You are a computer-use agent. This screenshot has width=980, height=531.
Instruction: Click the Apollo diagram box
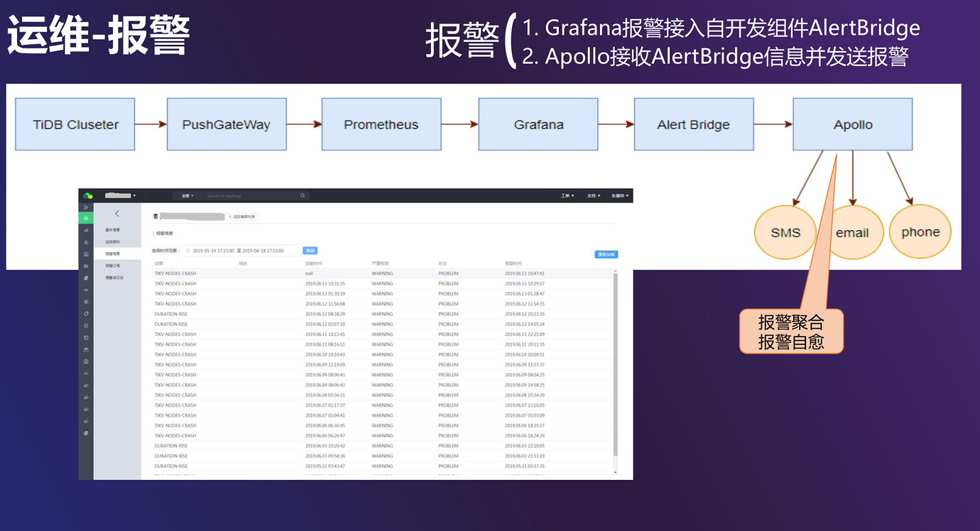tap(853, 124)
